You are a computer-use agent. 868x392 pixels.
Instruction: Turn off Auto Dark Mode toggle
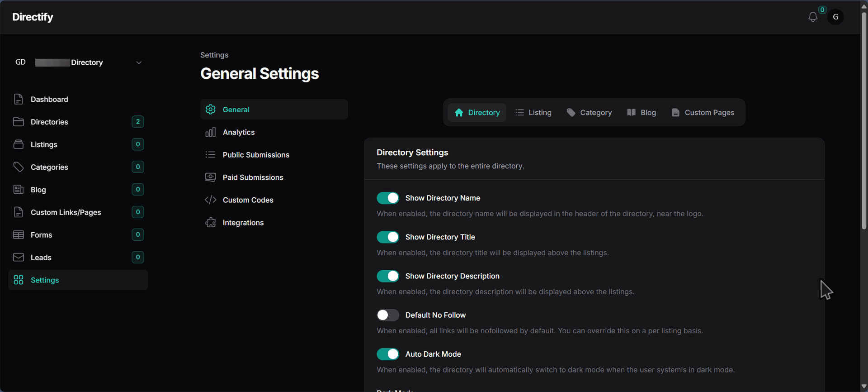pos(388,354)
